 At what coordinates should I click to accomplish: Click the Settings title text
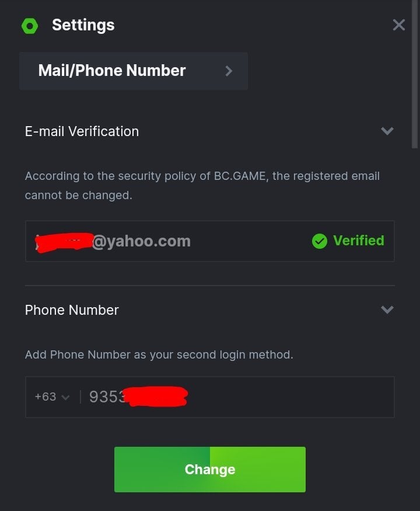click(x=83, y=25)
